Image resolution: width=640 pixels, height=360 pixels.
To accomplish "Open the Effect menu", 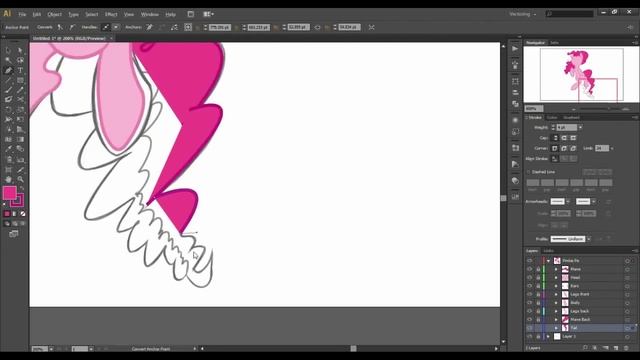I will coord(111,14).
